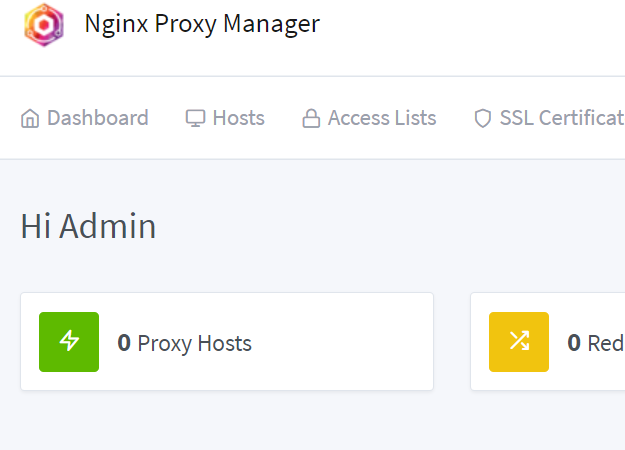Click the green lightning bolt icon
This screenshot has width=625, height=450.
pos(69,342)
